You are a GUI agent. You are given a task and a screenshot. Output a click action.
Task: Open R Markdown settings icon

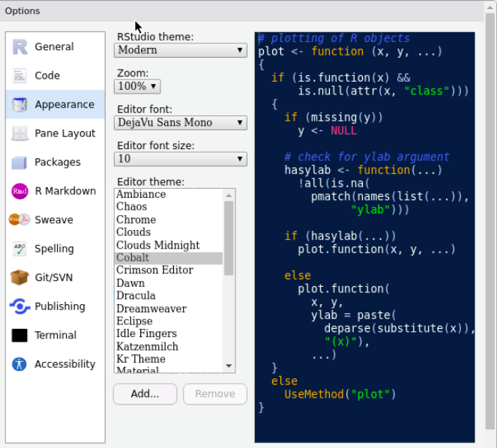[19, 191]
